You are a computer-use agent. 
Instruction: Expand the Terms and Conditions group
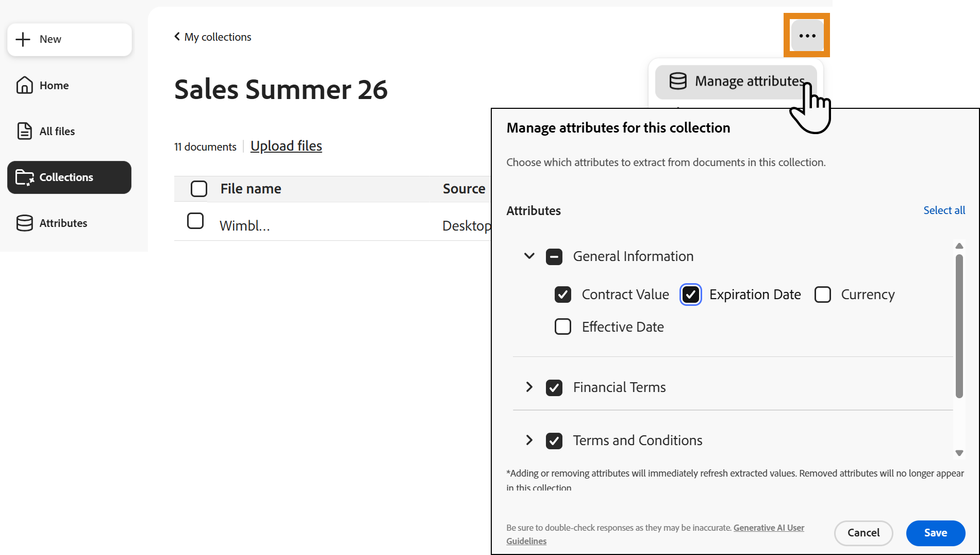click(529, 440)
